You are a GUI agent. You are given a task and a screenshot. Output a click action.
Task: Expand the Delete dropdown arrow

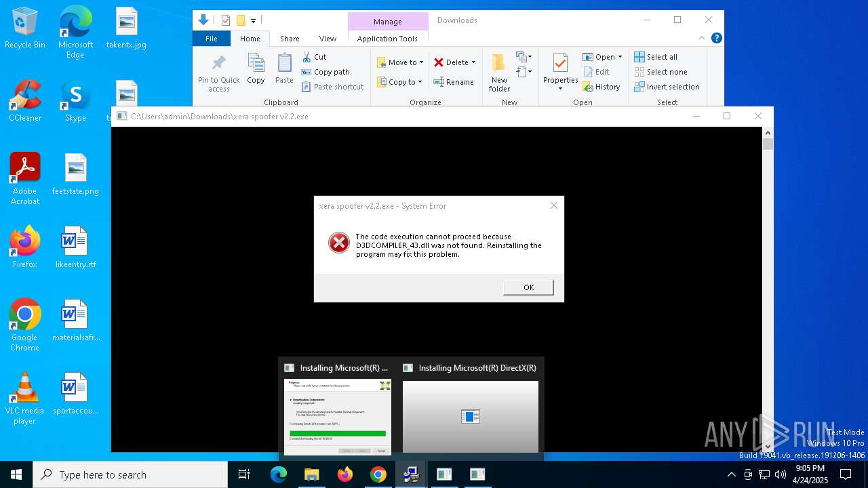point(473,62)
